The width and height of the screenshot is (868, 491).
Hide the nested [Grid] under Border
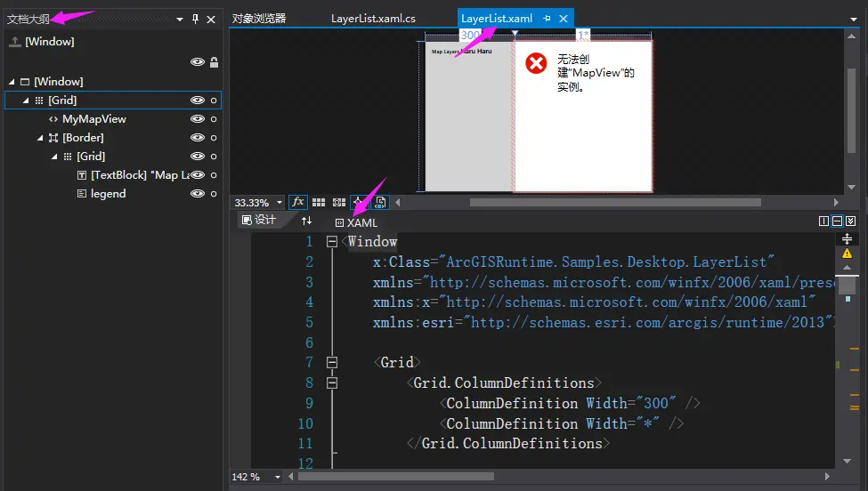click(198, 156)
